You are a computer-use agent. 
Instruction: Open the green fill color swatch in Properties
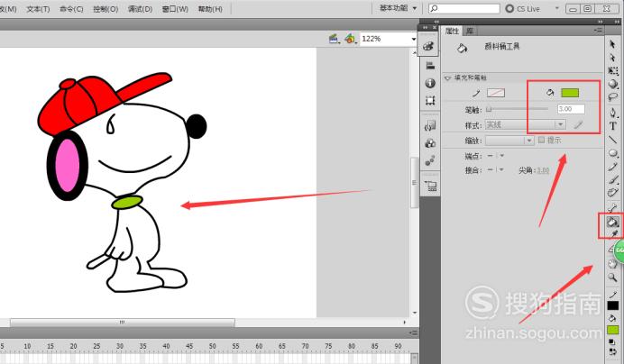570,93
